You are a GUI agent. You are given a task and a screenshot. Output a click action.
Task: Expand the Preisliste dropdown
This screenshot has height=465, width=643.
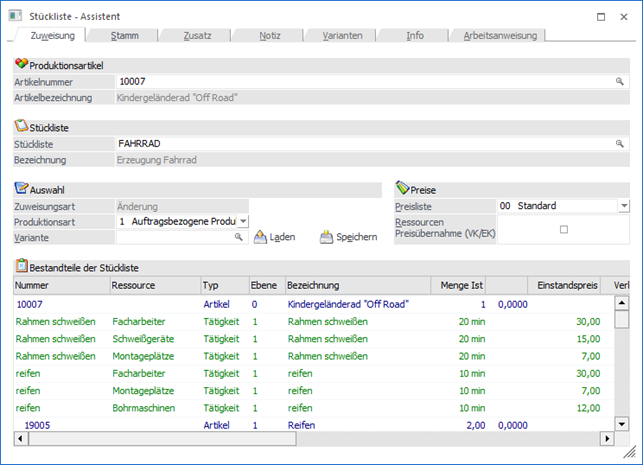623,206
